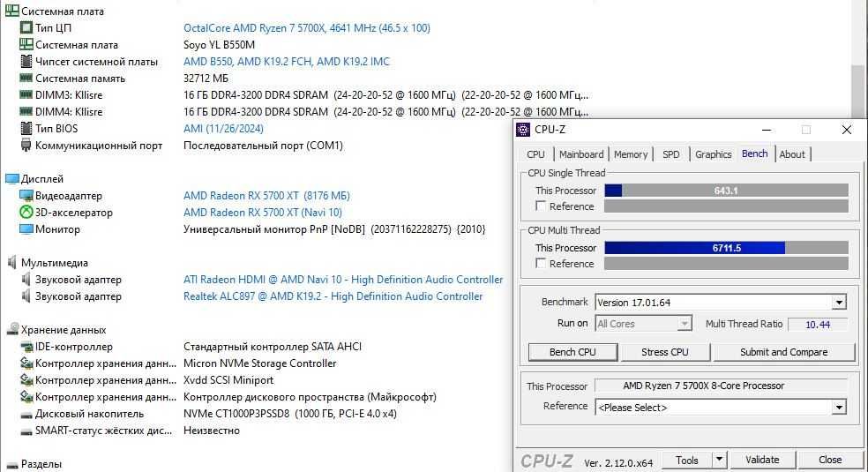The height and width of the screenshot is (472, 868).
Task: Click the DIMM4: Kllisre memory module icon
Action: coord(26,111)
